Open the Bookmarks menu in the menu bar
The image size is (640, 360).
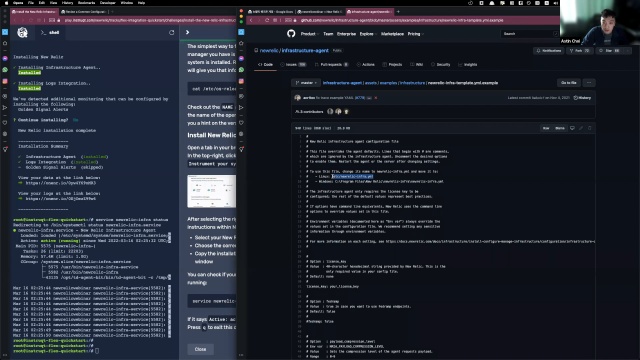pos(86,3)
